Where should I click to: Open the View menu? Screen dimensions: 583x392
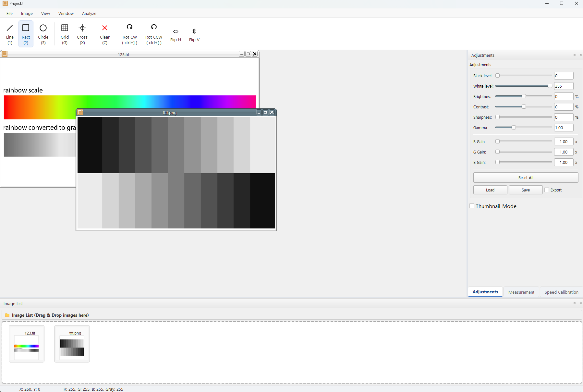pos(45,13)
